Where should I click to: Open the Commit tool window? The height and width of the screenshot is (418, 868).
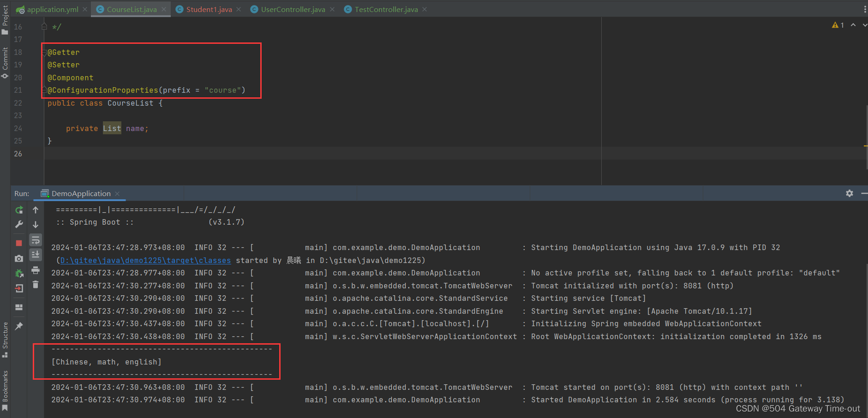click(x=5, y=63)
